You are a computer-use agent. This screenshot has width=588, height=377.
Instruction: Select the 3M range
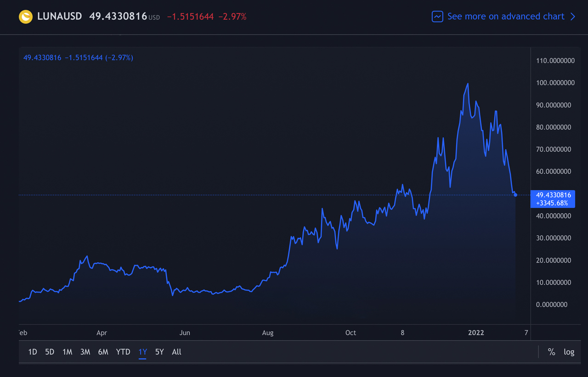click(85, 352)
